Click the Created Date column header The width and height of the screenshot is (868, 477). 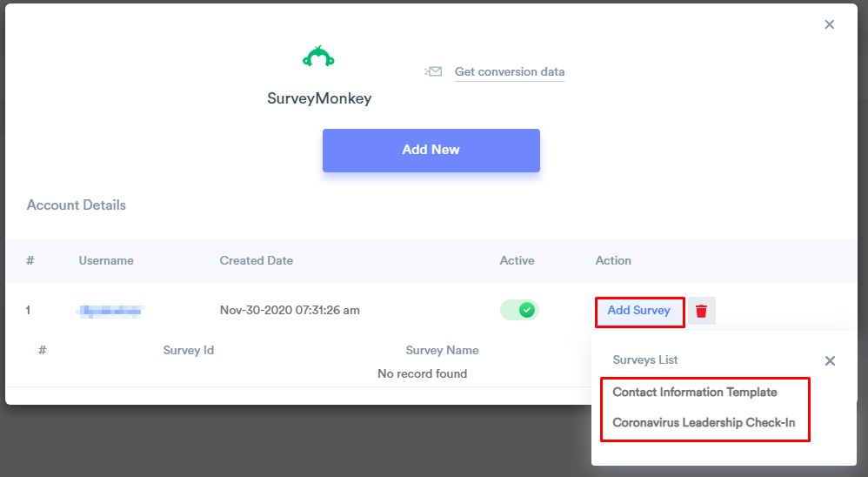pos(257,260)
